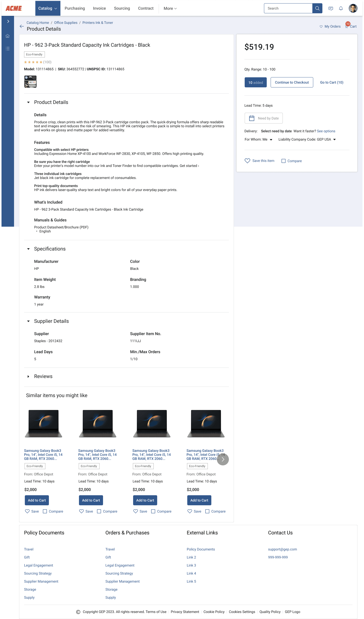Open the Contract tab
The height and width of the screenshot is (619, 364).
click(x=146, y=8)
